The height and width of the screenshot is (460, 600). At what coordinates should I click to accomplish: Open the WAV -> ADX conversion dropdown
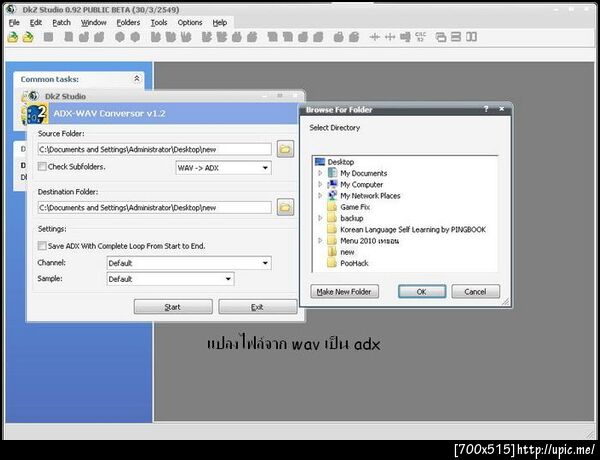(223, 168)
